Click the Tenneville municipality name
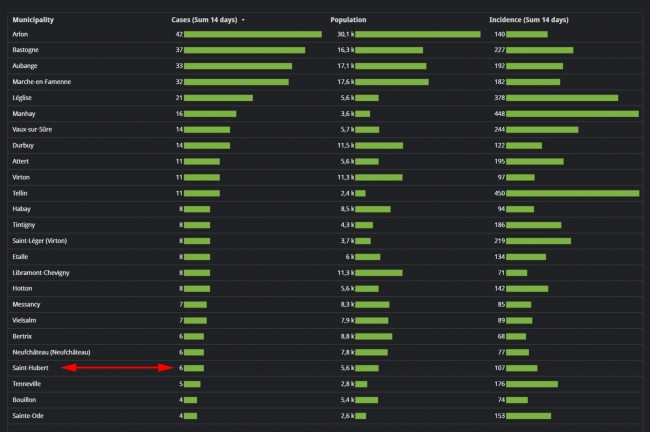The height and width of the screenshot is (432, 650). click(x=27, y=384)
